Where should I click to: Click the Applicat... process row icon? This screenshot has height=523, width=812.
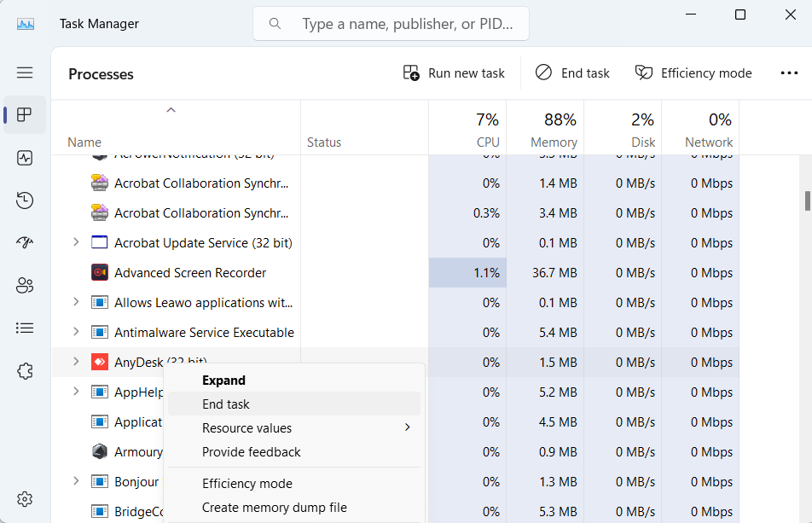pyautogui.click(x=100, y=422)
